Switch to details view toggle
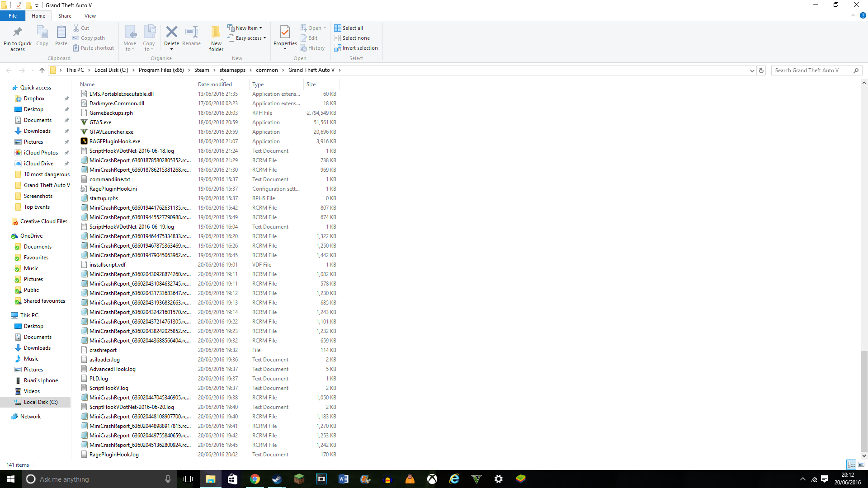The height and width of the screenshot is (488, 868). click(x=851, y=465)
